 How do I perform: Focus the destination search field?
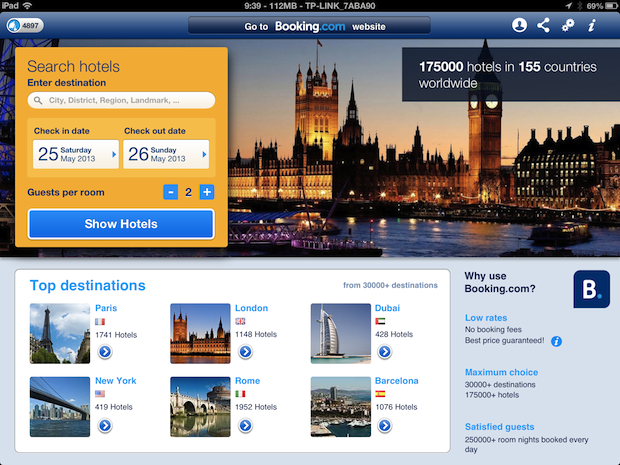coord(121,100)
